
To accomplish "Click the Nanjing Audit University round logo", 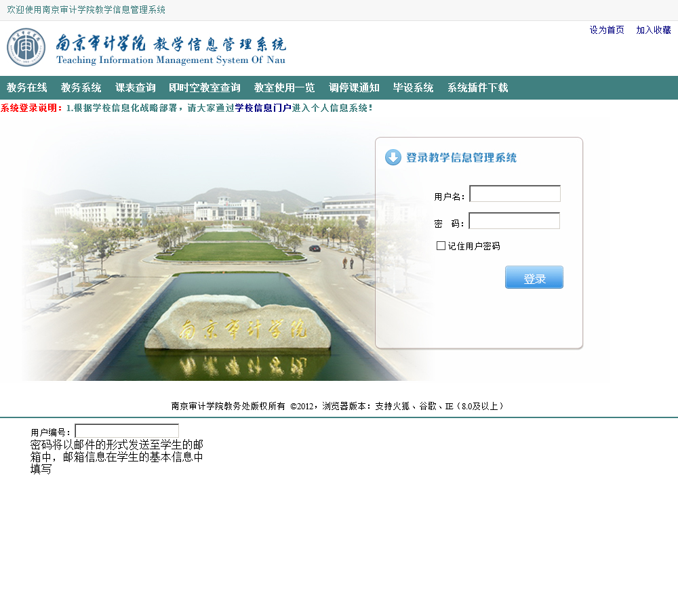I will pyautogui.click(x=26, y=47).
